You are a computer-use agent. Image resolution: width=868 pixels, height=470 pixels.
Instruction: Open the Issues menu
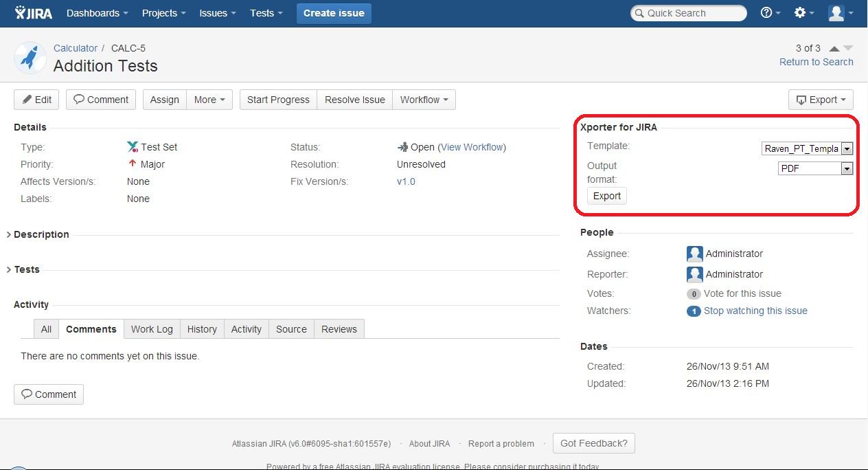tap(218, 13)
